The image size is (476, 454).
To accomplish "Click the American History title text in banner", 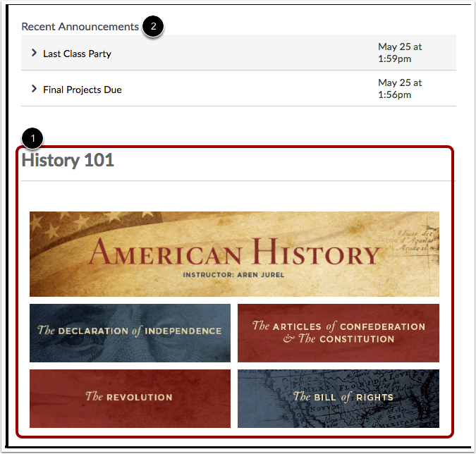I will [x=234, y=252].
